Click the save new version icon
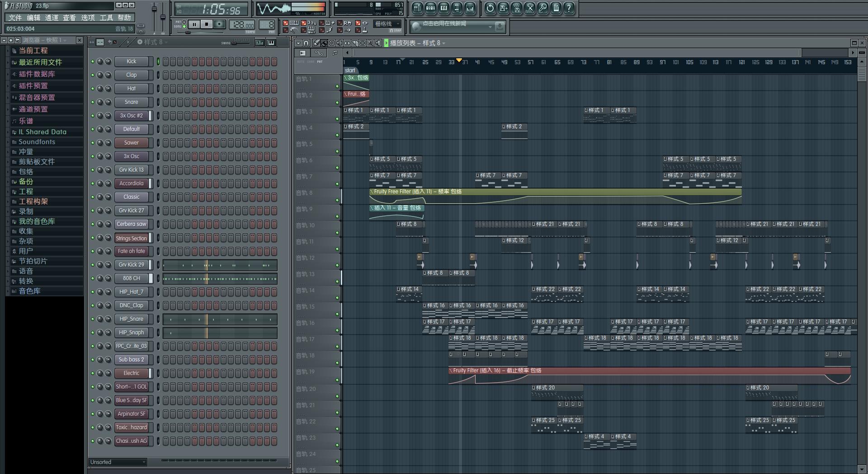The height and width of the screenshot is (474, 868). tap(503, 8)
